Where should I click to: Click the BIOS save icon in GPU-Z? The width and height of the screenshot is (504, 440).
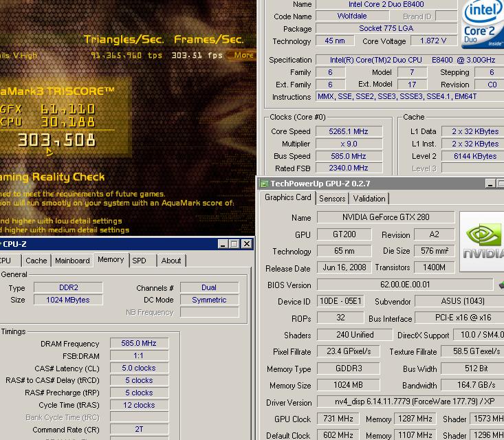pos(501,285)
